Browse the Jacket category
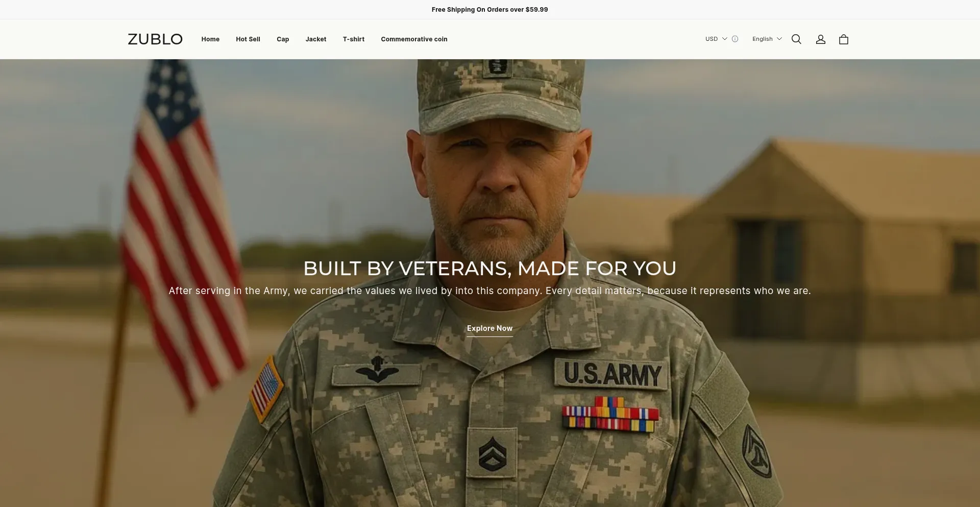Viewport: 980px width, 507px height. (x=316, y=39)
